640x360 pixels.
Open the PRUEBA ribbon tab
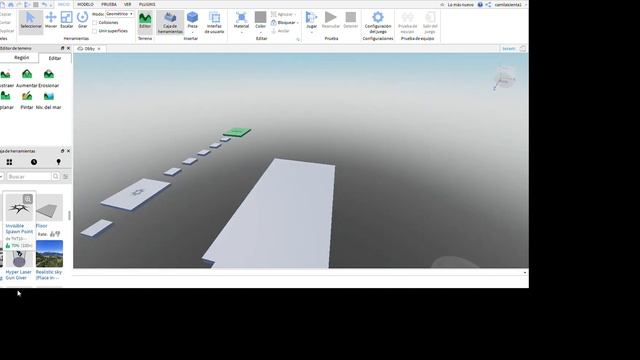click(x=109, y=4)
